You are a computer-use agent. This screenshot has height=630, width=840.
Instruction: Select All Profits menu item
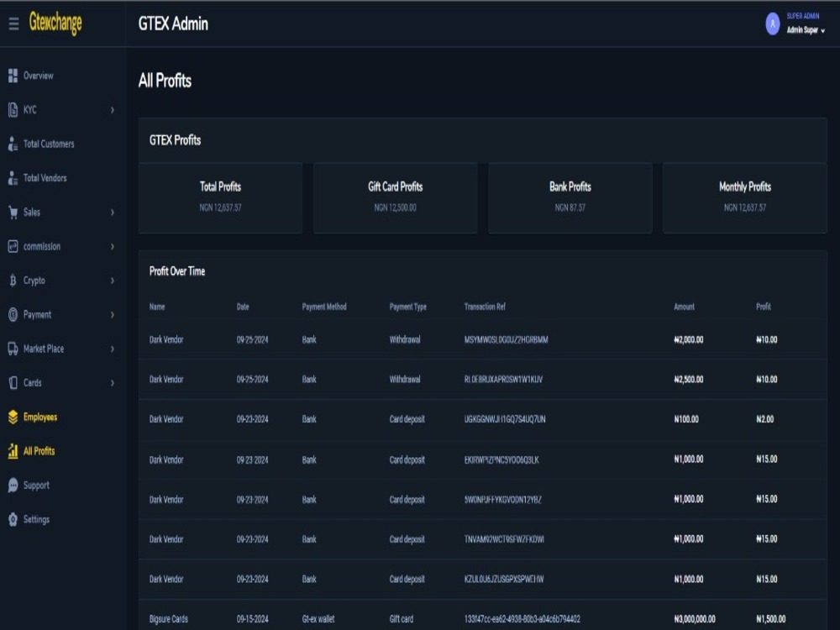(39, 451)
